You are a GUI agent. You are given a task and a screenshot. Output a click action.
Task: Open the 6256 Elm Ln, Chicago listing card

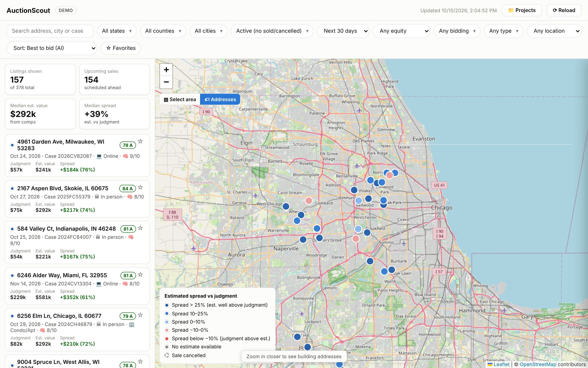click(77, 330)
